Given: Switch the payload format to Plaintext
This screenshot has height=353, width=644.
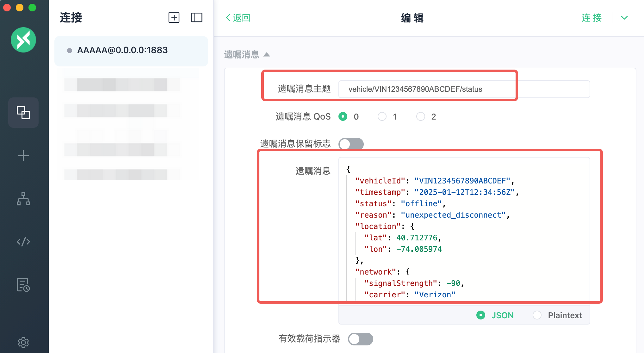Looking at the screenshot, I should tap(537, 315).
